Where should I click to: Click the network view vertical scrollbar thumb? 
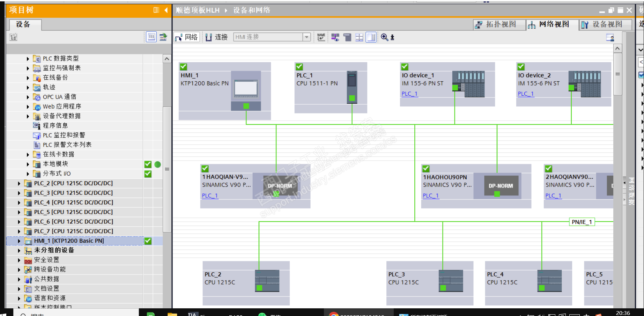pyautogui.click(x=617, y=74)
